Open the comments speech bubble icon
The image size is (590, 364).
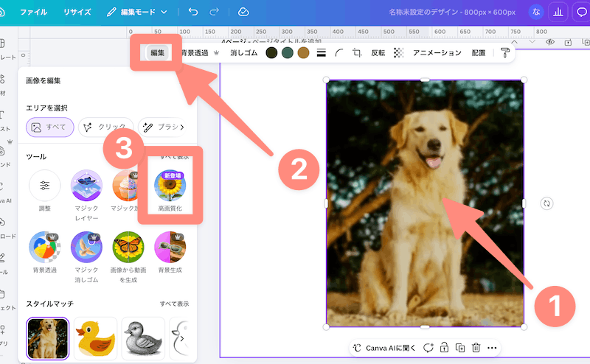[581, 12]
